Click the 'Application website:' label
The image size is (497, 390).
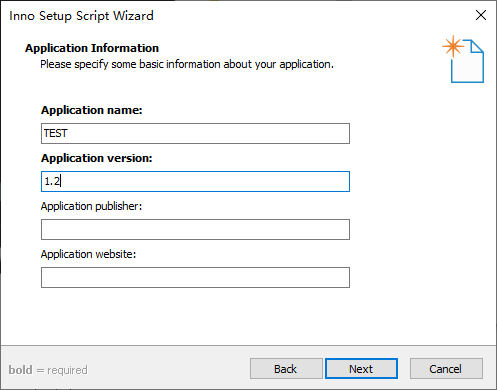88,254
